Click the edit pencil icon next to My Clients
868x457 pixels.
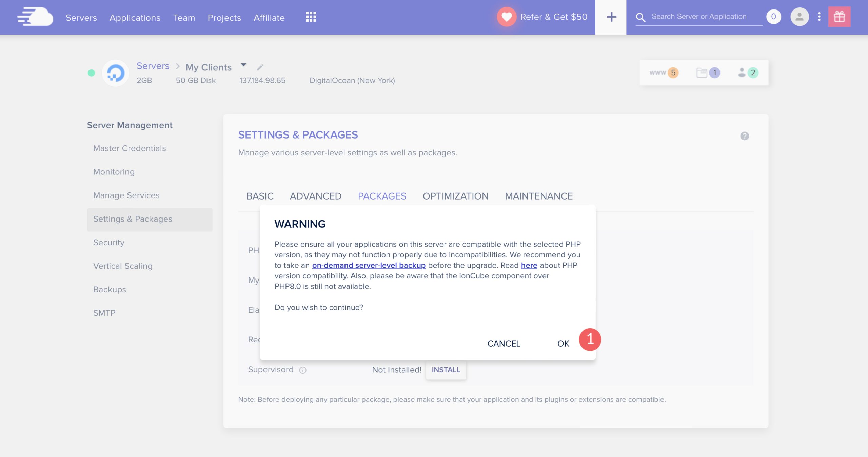259,67
